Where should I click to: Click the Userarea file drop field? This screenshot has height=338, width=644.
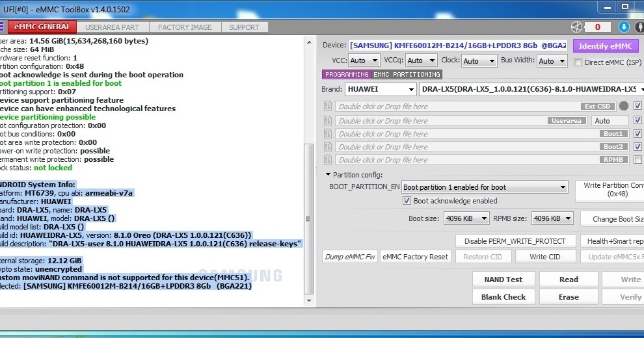(461, 121)
